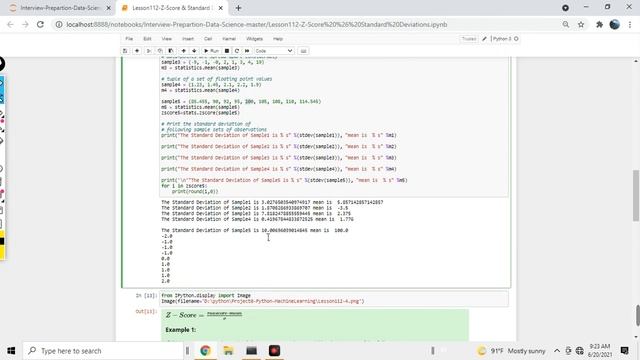Go forward in browser history
This screenshot has height=360, width=640.
(25, 24)
